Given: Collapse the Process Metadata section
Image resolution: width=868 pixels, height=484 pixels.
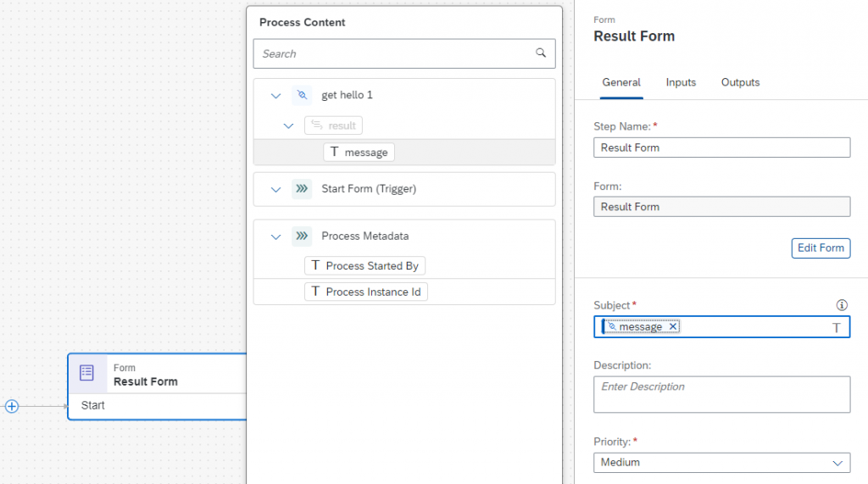Looking at the screenshot, I should point(275,237).
